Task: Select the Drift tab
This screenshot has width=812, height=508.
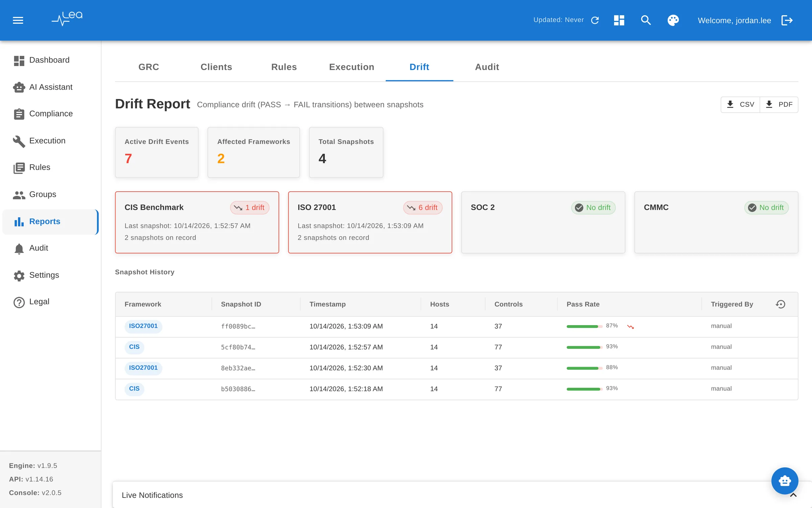Action: click(419, 67)
